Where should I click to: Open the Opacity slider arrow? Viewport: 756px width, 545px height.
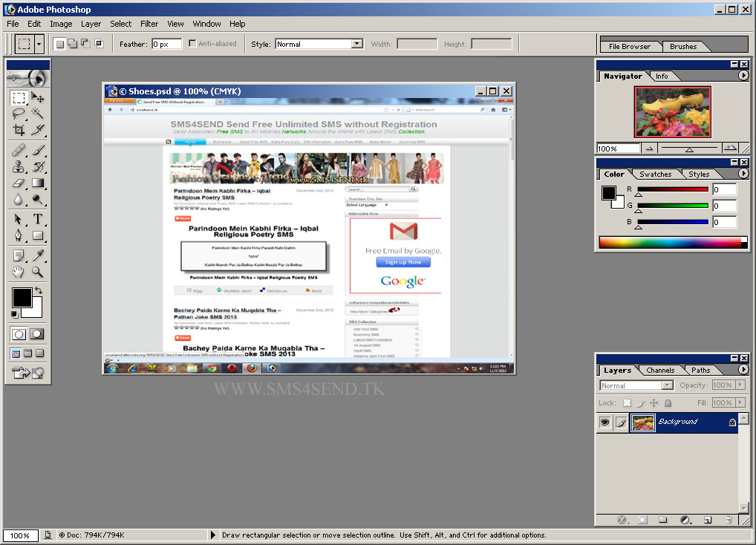click(740, 385)
